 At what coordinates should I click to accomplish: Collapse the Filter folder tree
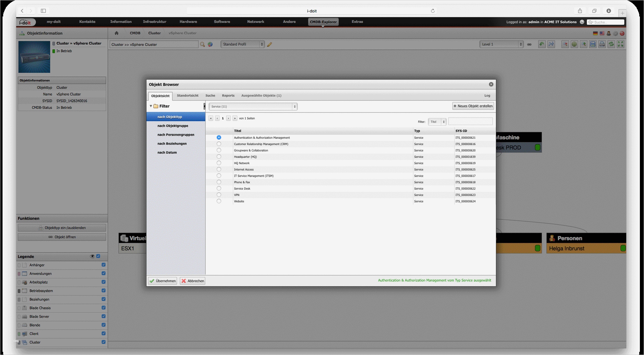[151, 106]
